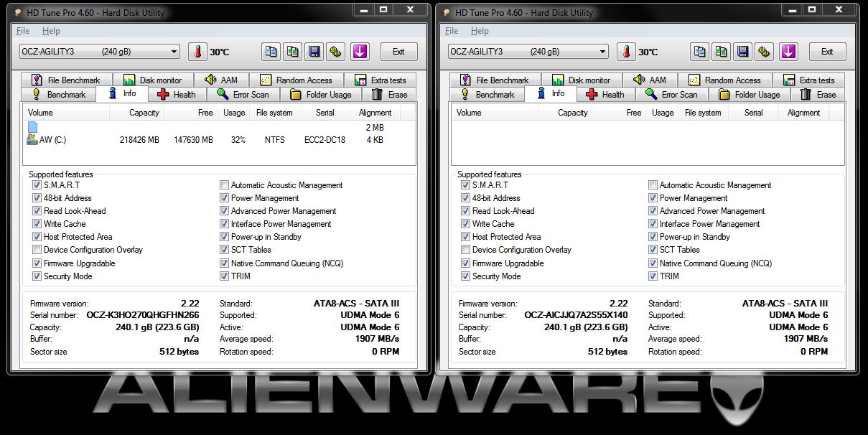Screen dimensions: 868x435
Task: Switch to AAM tab in left window
Action: coord(221,80)
